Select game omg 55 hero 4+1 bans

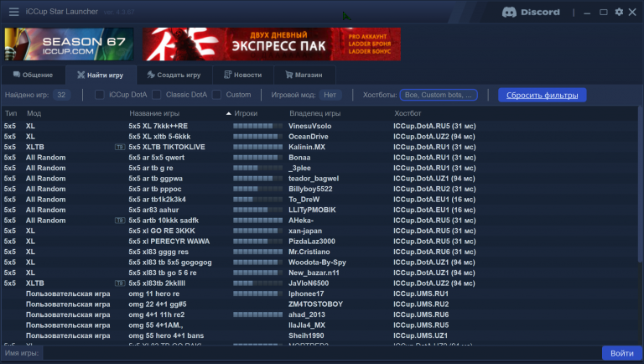pyautogui.click(x=320, y=335)
